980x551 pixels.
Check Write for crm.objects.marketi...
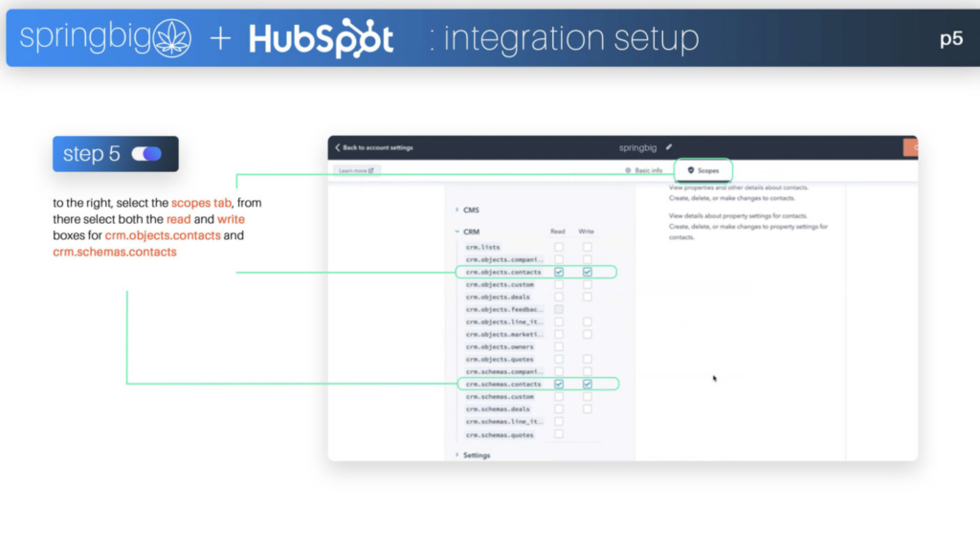pyautogui.click(x=588, y=335)
